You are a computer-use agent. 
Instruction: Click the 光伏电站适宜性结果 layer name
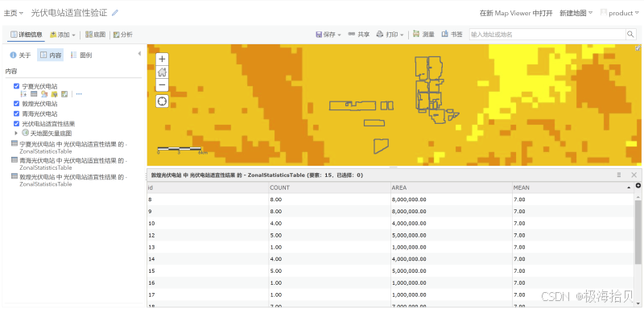pyautogui.click(x=48, y=123)
